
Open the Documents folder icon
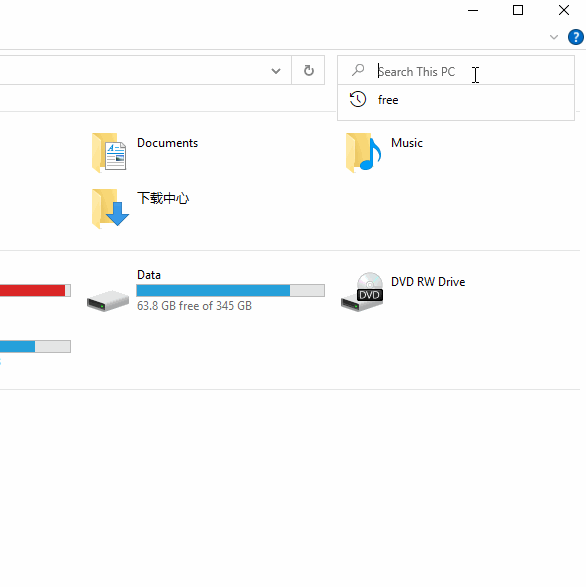(x=109, y=153)
